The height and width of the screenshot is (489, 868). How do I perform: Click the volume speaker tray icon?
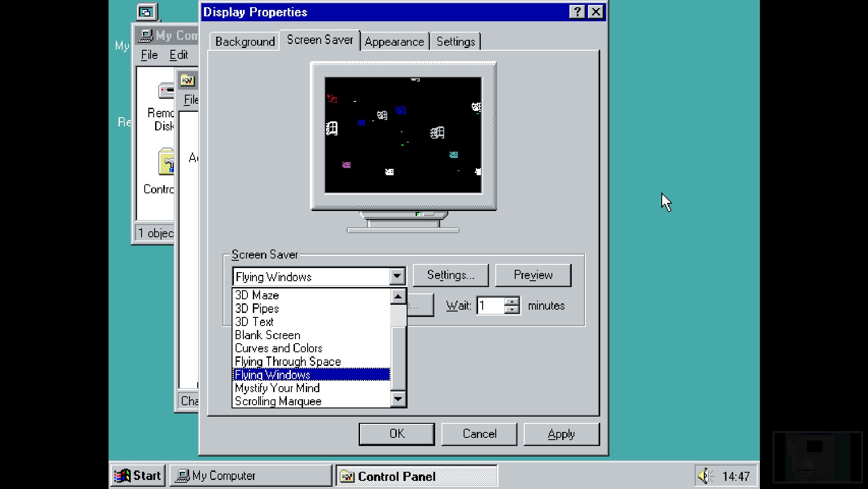click(x=705, y=476)
